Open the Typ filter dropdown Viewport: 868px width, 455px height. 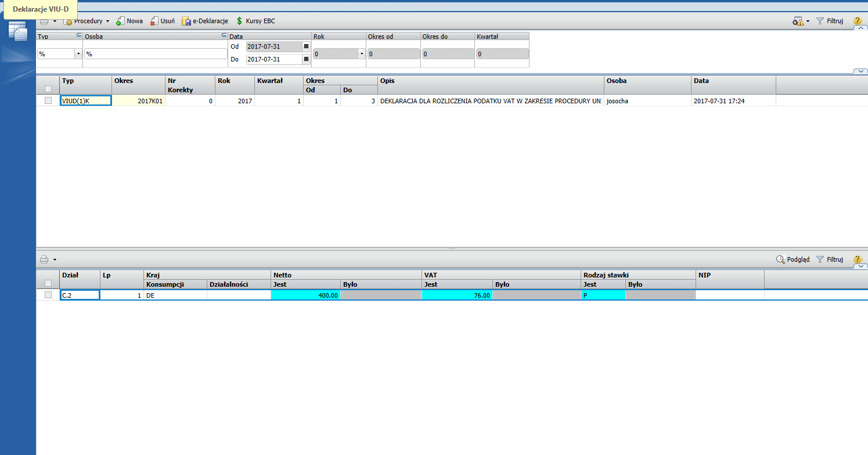(78, 54)
